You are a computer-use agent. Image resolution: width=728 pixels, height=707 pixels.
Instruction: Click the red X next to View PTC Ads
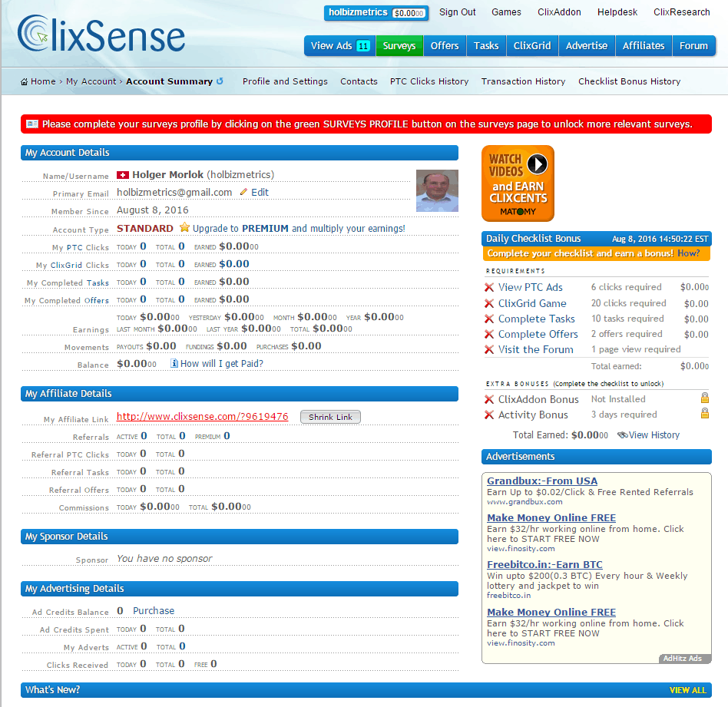pos(489,287)
